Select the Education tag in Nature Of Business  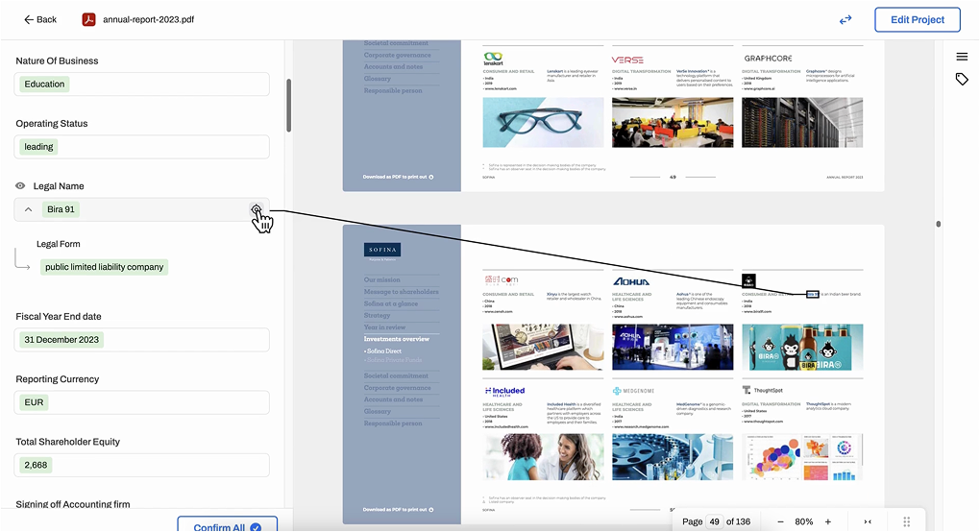44,84
